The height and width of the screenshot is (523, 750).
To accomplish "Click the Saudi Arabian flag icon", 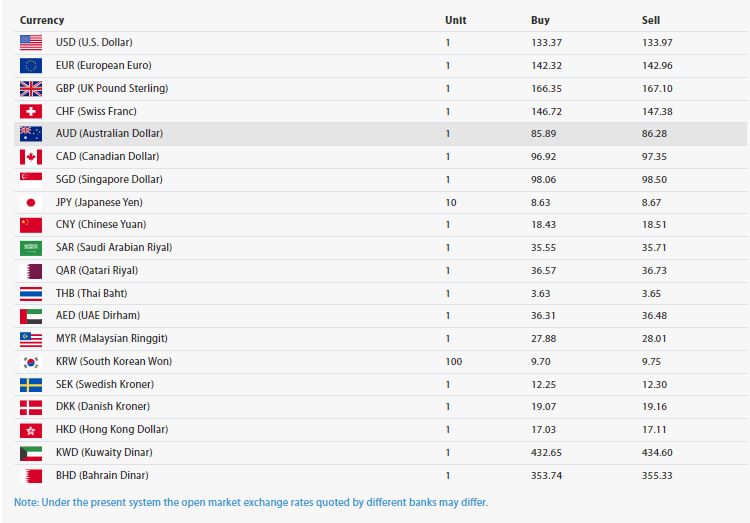I will point(31,248).
